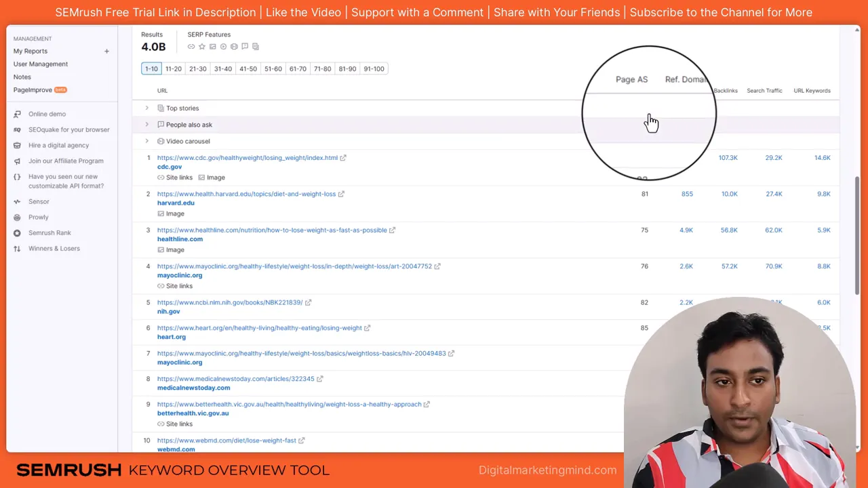Viewport: 868px width, 488px height.
Task: Expand the Video carousel row
Action: (147, 141)
